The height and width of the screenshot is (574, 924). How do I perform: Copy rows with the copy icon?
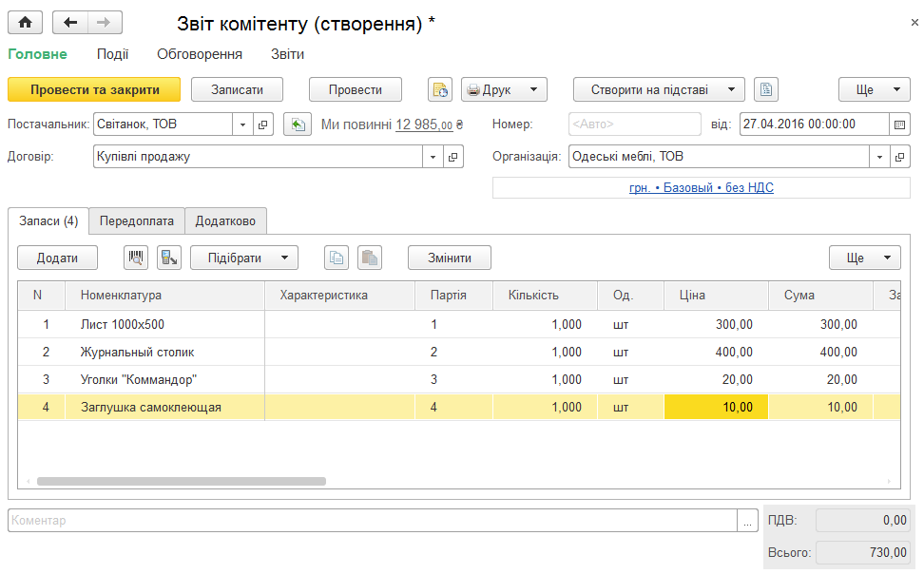point(337,258)
